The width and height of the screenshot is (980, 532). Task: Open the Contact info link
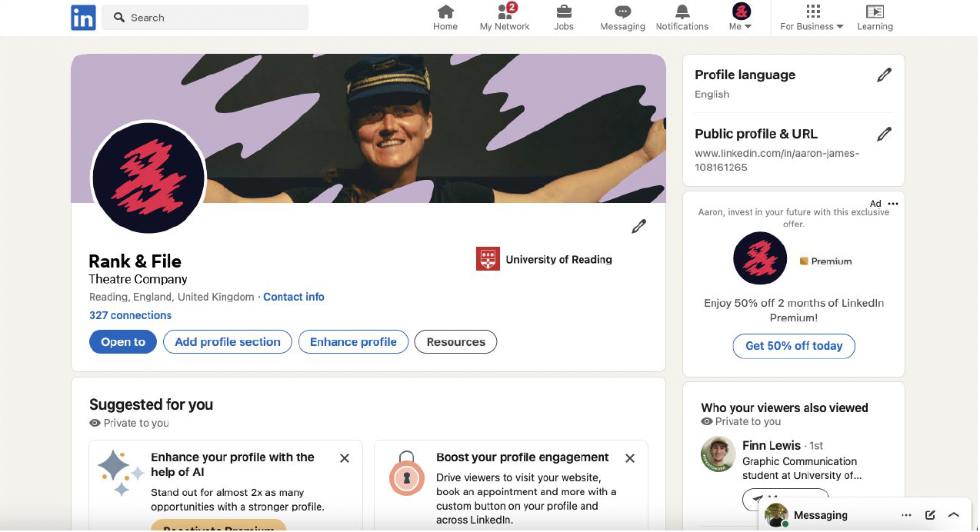pos(294,297)
